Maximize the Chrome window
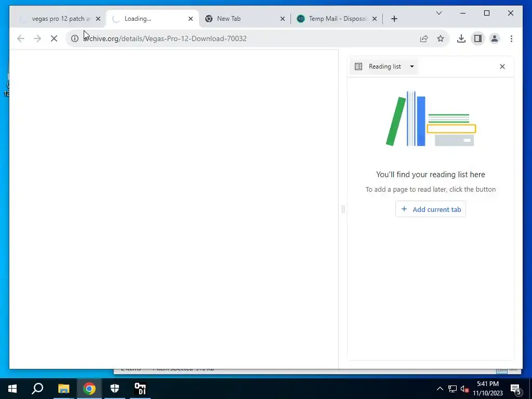The height and width of the screenshot is (399, 532). click(486, 13)
